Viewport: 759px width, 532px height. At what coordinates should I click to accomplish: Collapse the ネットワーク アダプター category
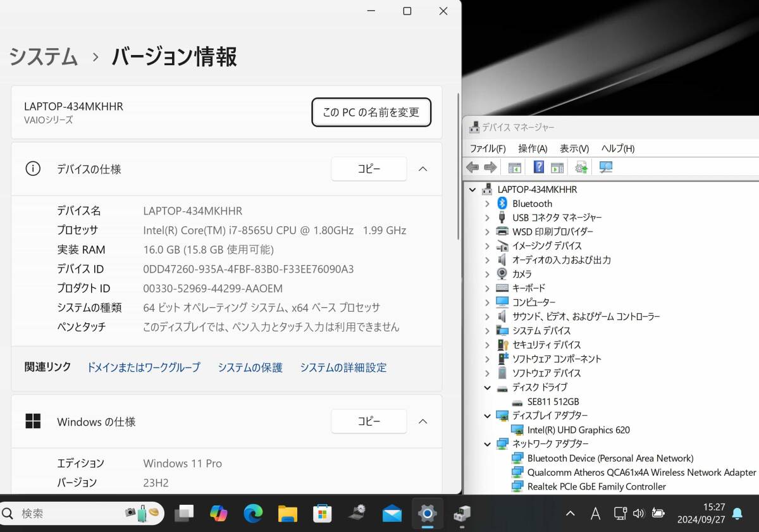pyautogui.click(x=487, y=444)
